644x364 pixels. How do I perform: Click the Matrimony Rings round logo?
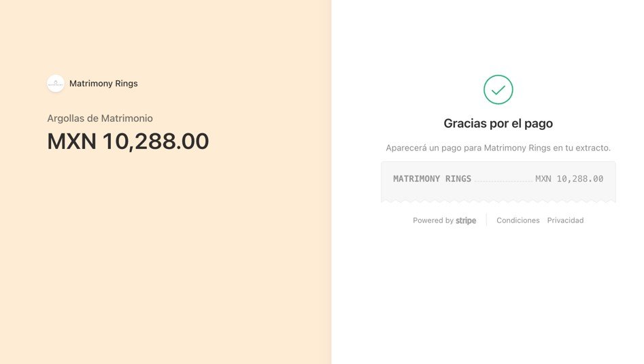56,84
